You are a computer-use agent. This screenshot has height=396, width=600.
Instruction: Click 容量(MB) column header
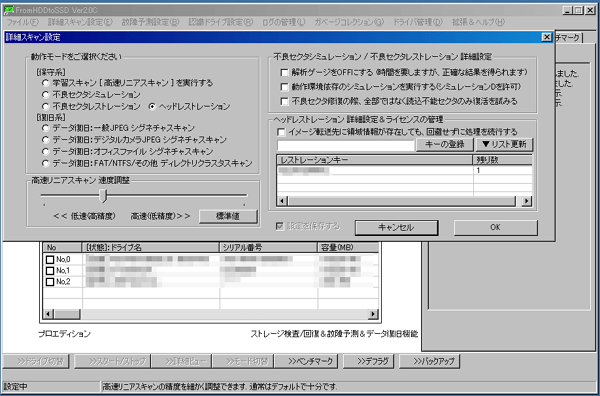click(348, 247)
